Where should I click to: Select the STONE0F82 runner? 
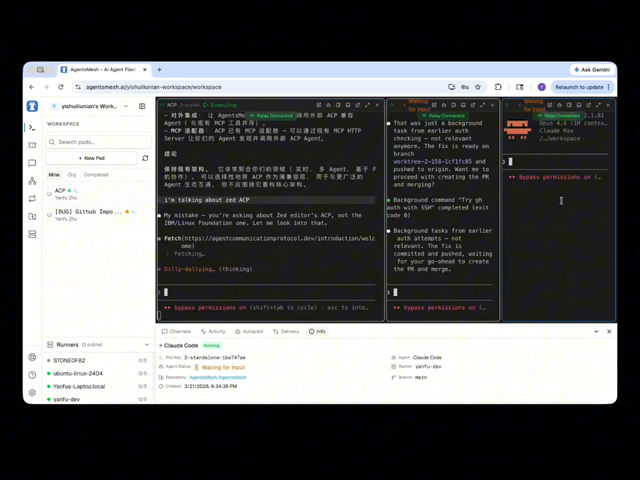coord(97,360)
